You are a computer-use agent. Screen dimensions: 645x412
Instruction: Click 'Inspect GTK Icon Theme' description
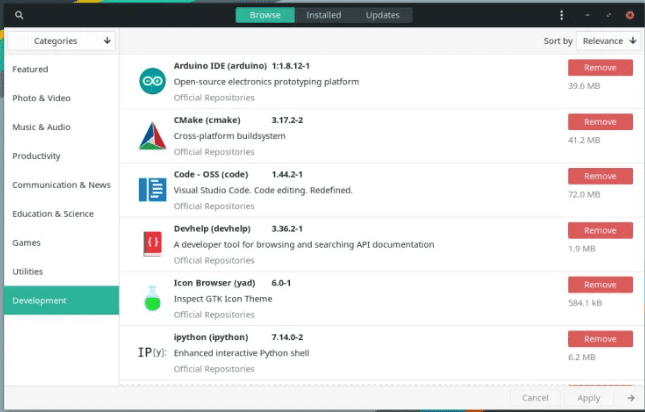tap(223, 299)
